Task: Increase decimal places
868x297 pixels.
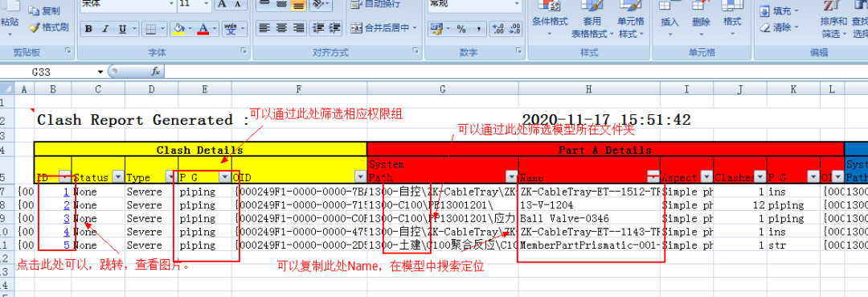Action: [497, 29]
